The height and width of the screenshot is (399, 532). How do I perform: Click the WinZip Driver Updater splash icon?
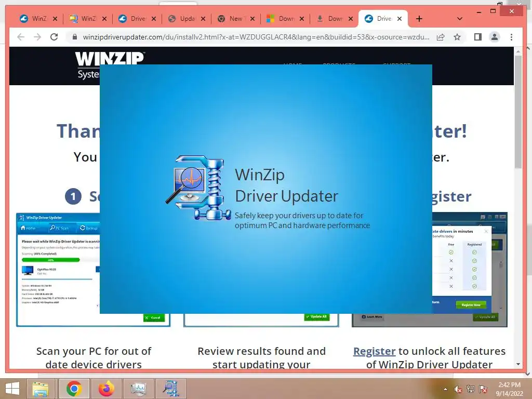coord(198,188)
